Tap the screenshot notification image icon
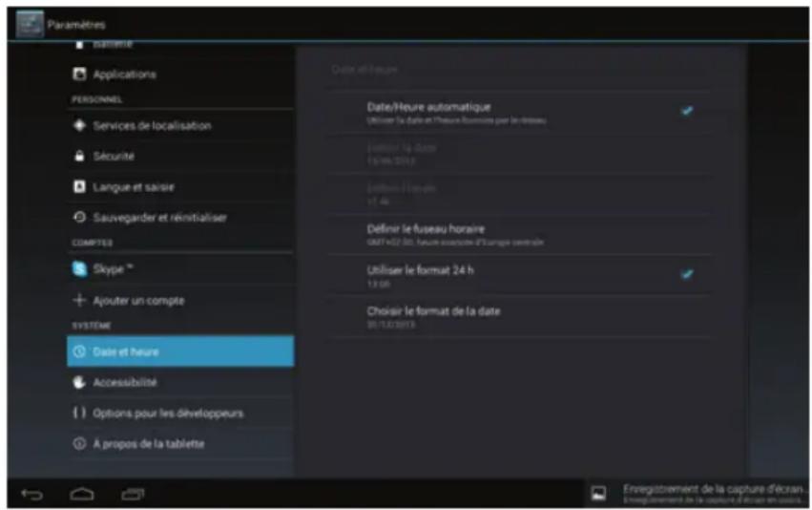 [x=598, y=494]
